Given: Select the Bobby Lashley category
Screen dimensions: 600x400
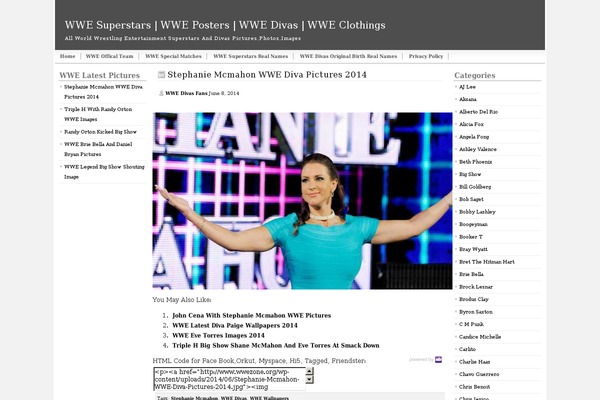Looking at the screenshot, I should tap(477, 212).
